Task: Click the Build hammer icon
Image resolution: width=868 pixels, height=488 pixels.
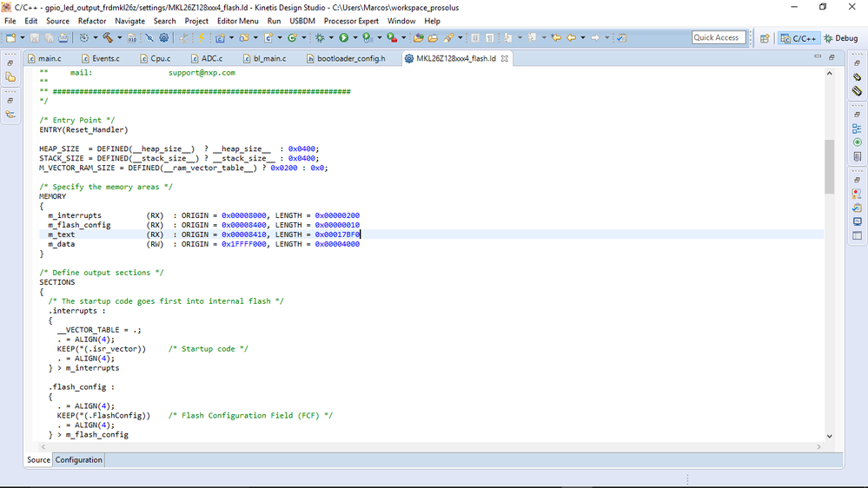Action: coord(108,37)
